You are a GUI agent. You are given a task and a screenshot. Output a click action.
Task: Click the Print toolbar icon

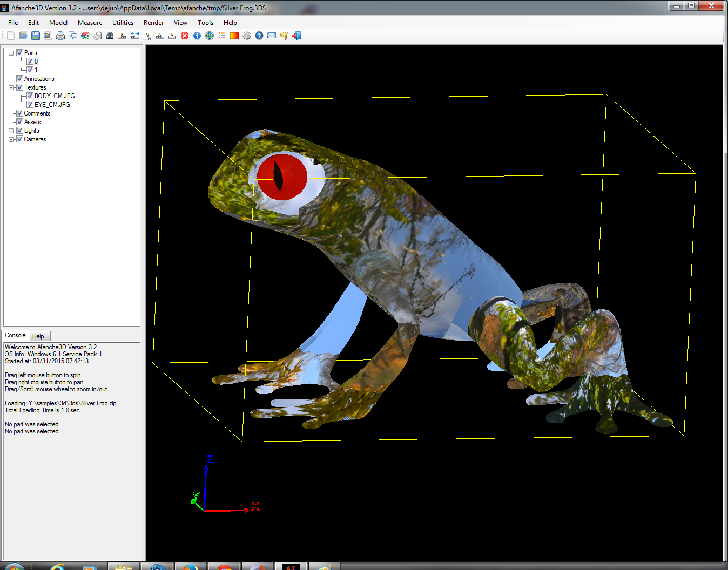coord(60,36)
